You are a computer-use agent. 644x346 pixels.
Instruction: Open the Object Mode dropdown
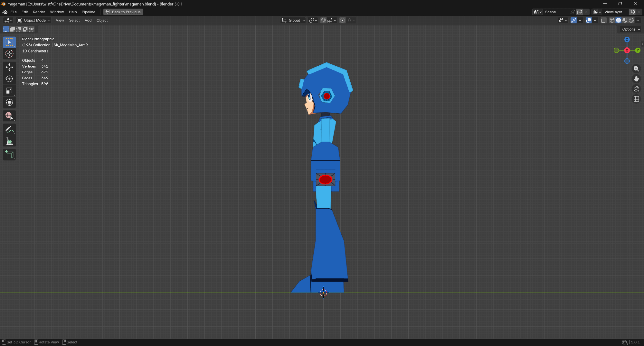[x=34, y=20]
